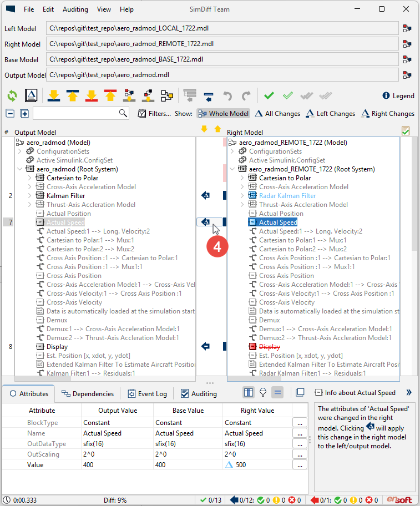Image resolution: width=420 pixels, height=506 pixels.
Task: Click the yellow up arrow under blue bar
Action: tap(73, 95)
